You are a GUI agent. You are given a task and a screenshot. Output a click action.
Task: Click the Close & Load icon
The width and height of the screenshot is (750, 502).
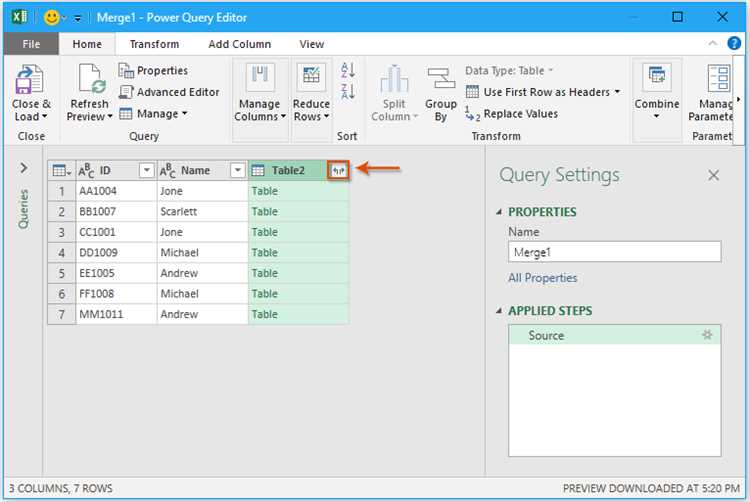pos(29,79)
